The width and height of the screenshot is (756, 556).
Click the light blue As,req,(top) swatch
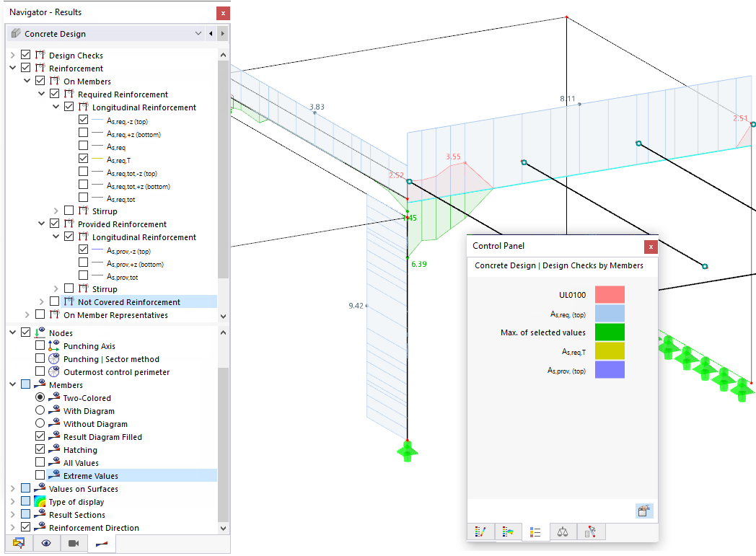click(x=610, y=313)
